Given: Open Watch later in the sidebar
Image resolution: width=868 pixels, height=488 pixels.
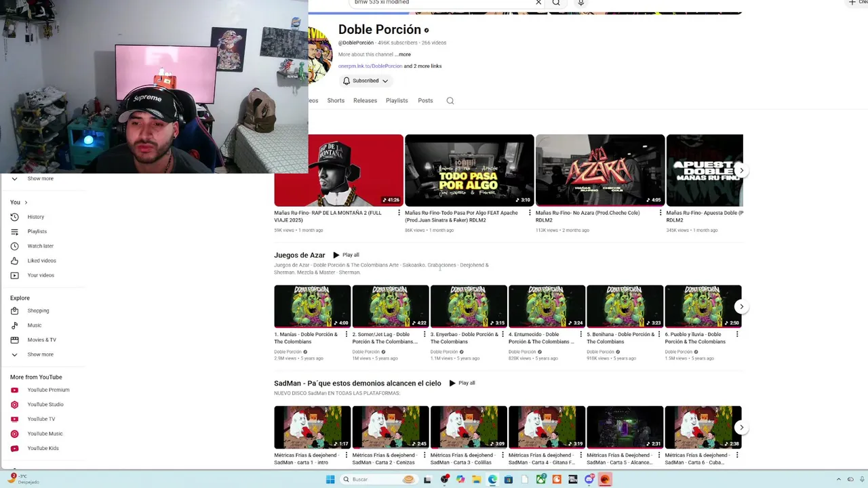Looking at the screenshot, I should 40,246.
